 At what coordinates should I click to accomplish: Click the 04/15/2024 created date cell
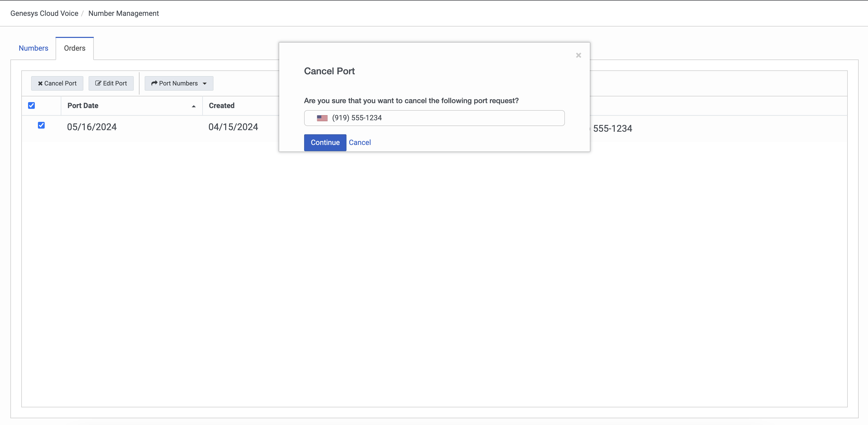point(233,127)
